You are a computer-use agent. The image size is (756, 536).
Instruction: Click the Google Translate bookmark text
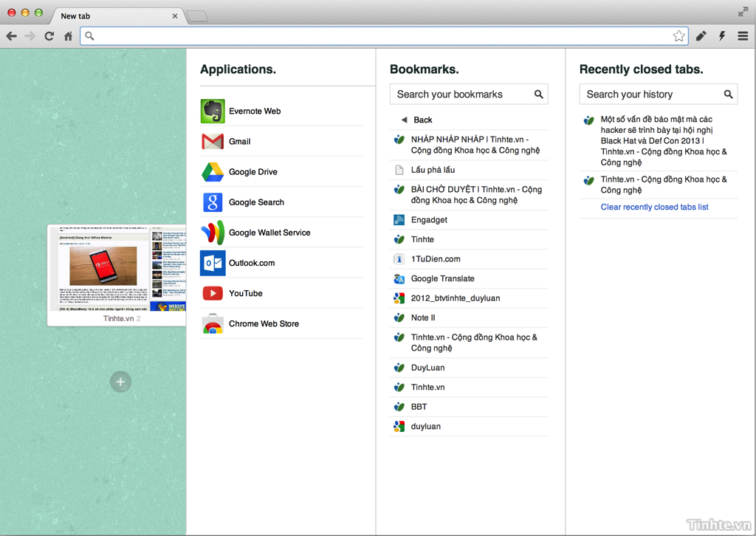[443, 278]
